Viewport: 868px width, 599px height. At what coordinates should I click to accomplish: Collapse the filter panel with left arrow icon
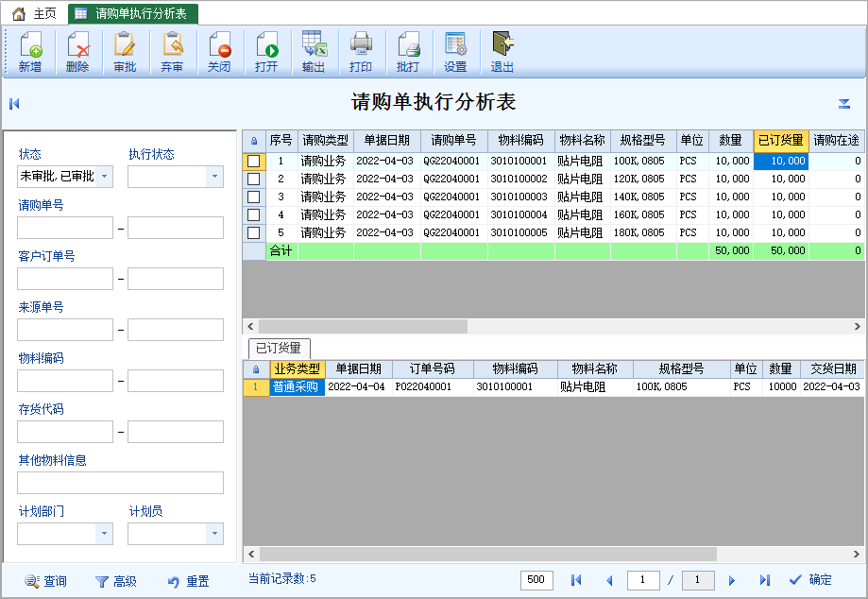click(x=14, y=104)
